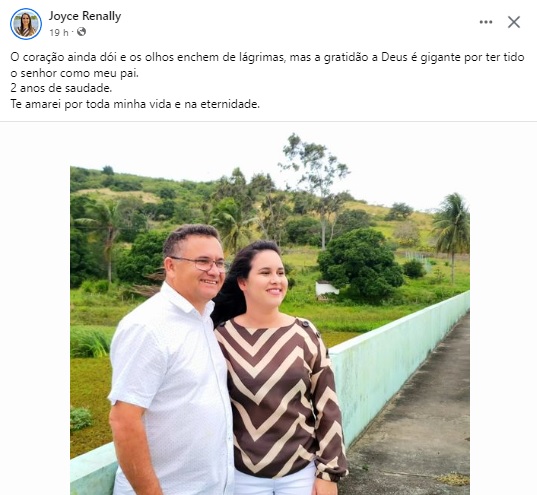Click the man's eyeglasses in the photo
The image size is (537, 495).
[x=200, y=263]
